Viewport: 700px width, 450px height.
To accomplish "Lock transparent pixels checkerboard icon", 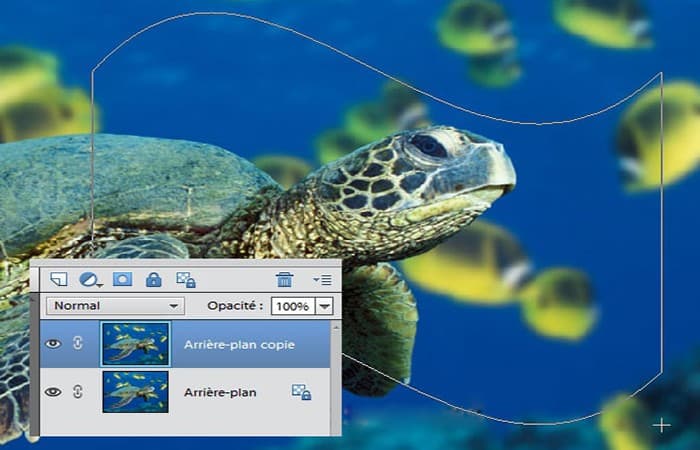I will coord(186,280).
